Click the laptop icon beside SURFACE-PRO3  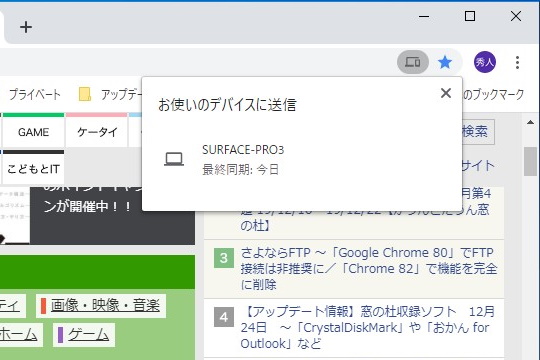[174, 159]
